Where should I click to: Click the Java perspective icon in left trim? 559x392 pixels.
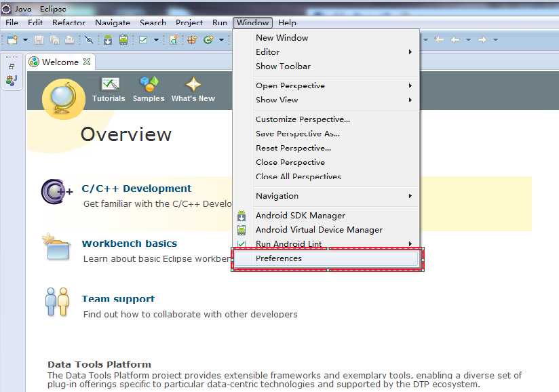(12, 80)
